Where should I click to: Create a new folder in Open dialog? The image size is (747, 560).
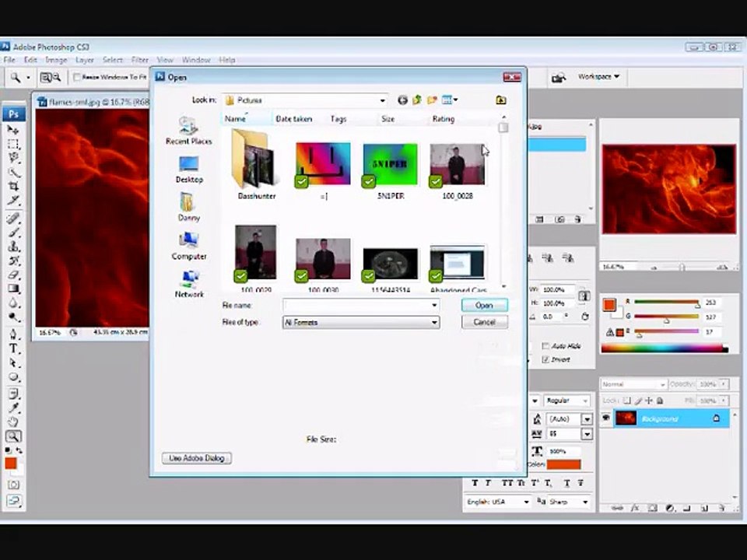coord(432,100)
